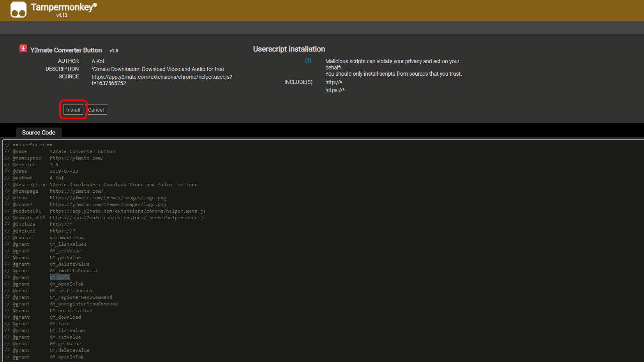The width and height of the screenshot is (644, 362).
Task: Click the GM_notification grant line
Action: click(x=48, y=311)
